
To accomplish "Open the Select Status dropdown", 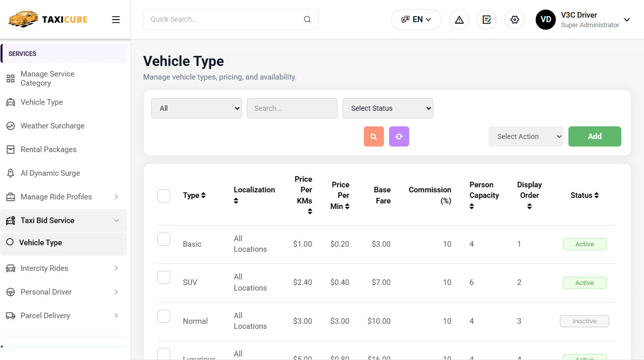I will [x=388, y=108].
